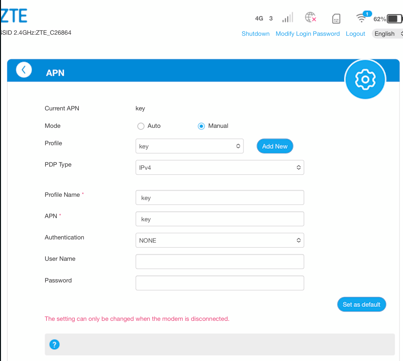Screen dimensions: 403x361
Task: Click the Shutdown link
Action: coord(255,34)
